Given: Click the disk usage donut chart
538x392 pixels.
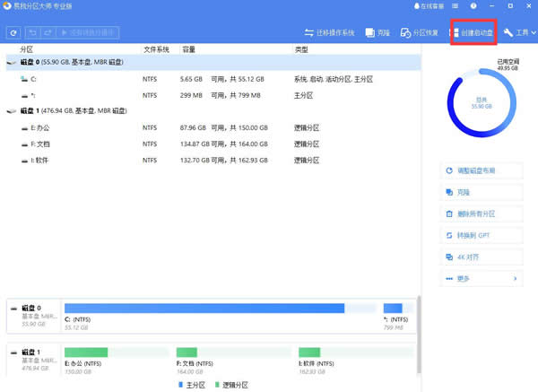Looking at the screenshot, I should (x=482, y=102).
